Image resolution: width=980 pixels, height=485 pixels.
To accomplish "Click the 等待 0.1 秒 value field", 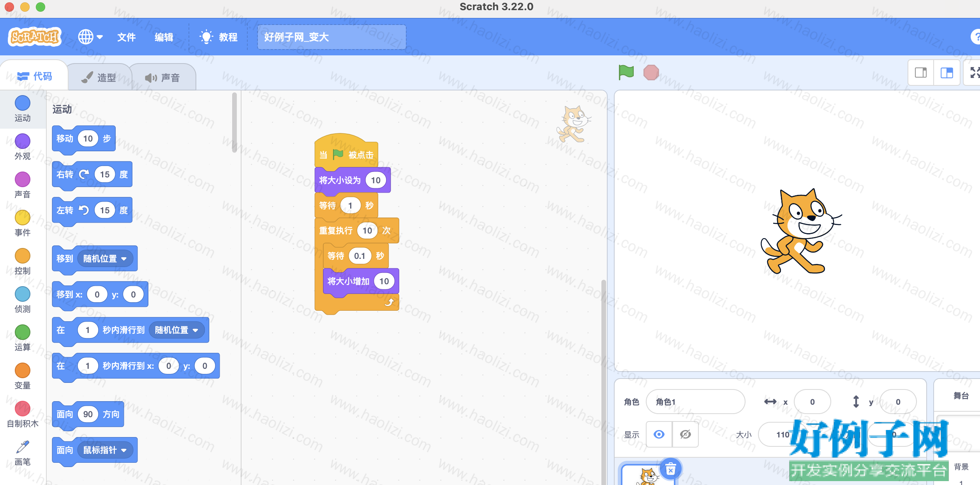I will tap(360, 256).
